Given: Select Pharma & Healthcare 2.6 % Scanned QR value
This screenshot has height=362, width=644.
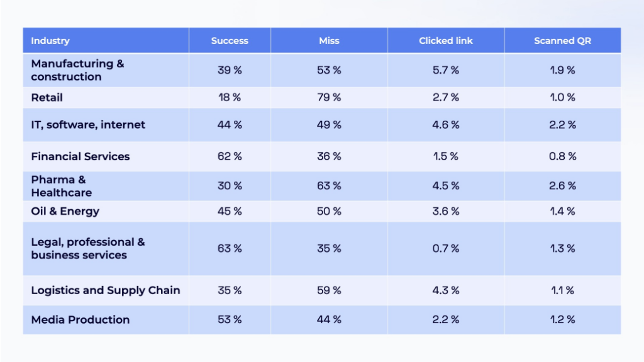Looking at the screenshot, I should pos(562,186).
